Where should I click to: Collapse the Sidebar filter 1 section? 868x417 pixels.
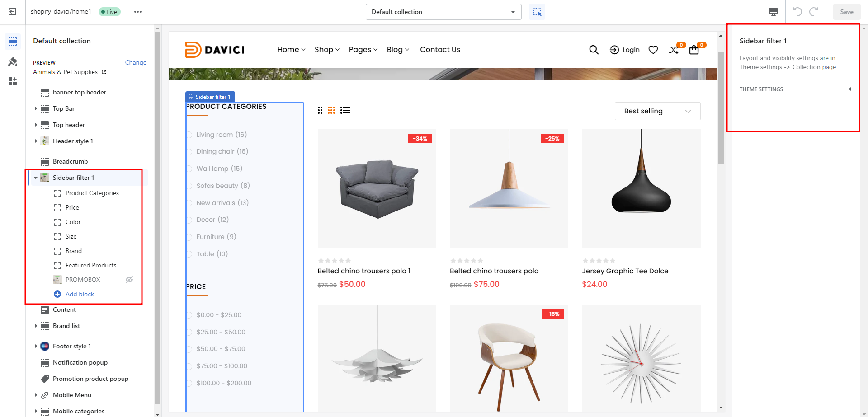click(36, 178)
